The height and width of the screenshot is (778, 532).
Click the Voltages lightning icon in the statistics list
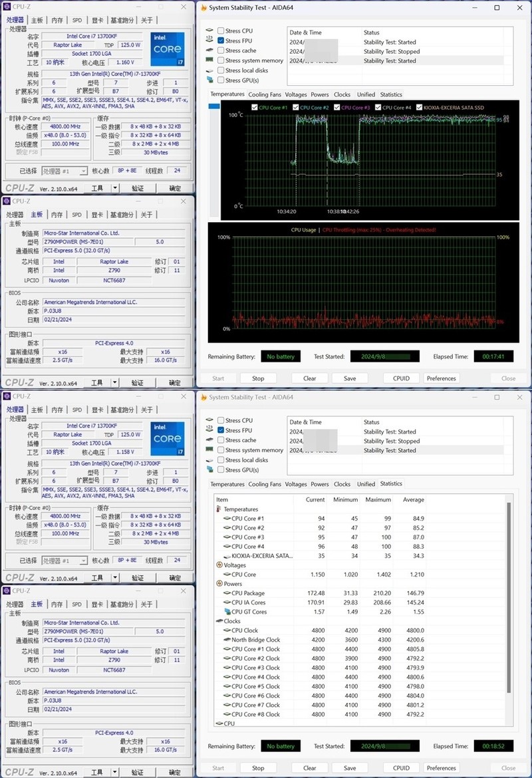[x=219, y=565]
